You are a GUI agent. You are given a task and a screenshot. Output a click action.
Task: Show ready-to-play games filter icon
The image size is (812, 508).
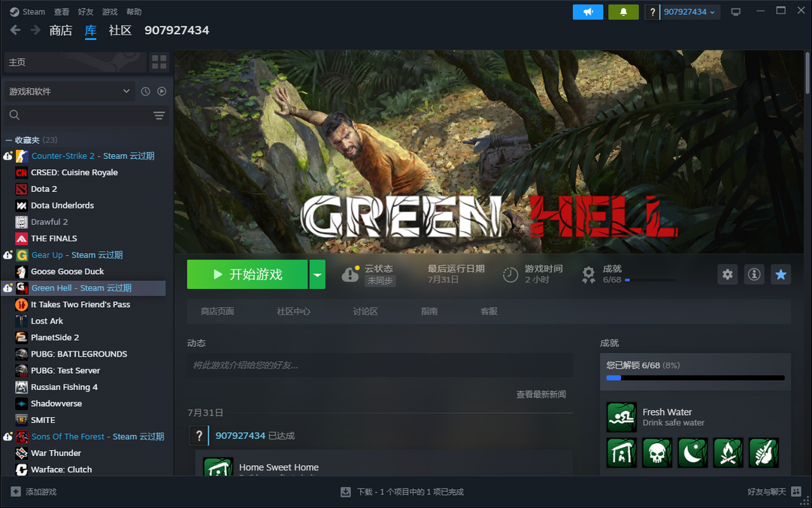pyautogui.click(x=162, y=91)
